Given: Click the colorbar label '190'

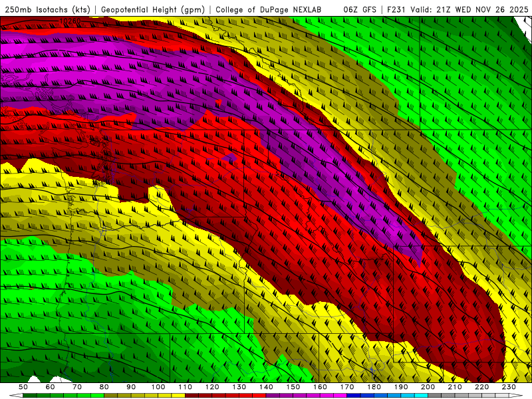Looking at the screenshot, I should coord(401,387).
